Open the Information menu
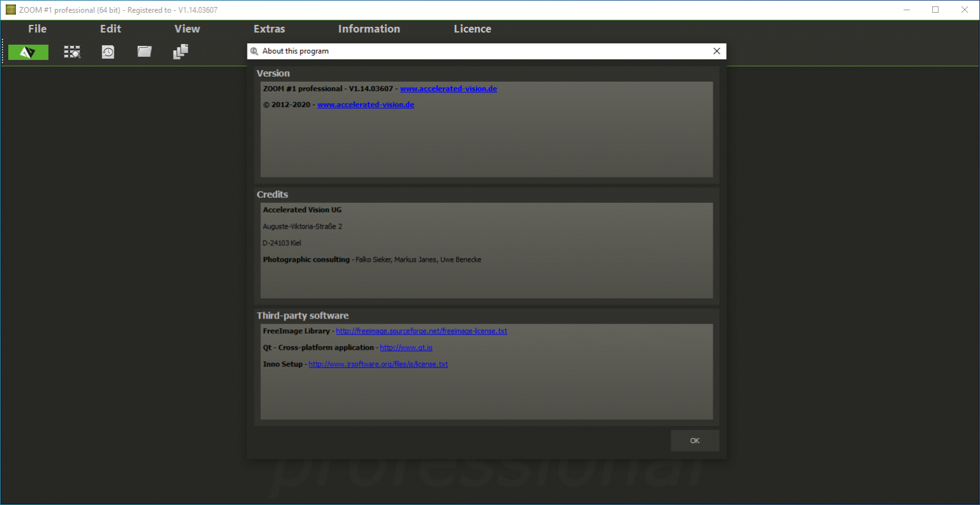This screenshot has height=505, width=980. pyautogui.click(x=369, y=29)
